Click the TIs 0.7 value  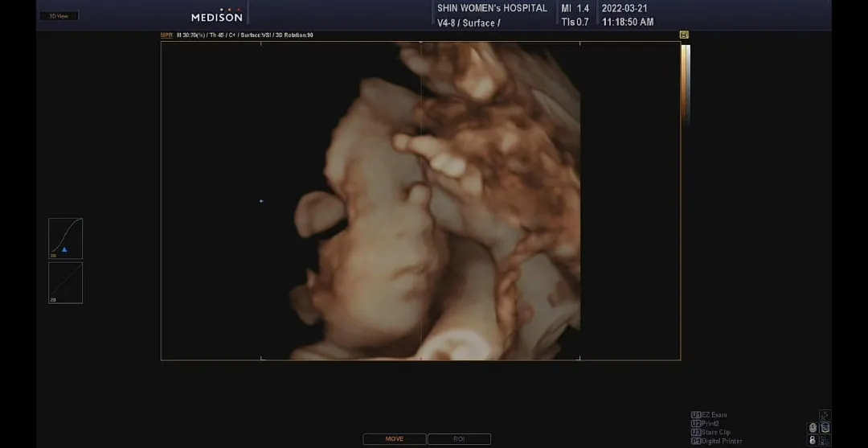pyautogui.click(x=575, y=23)
